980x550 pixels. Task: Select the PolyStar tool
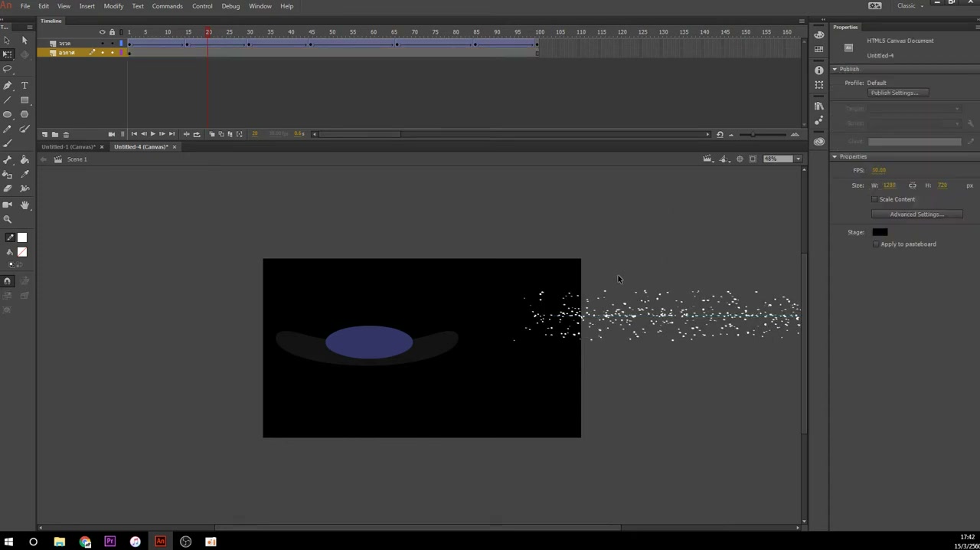tap(24, 115)
